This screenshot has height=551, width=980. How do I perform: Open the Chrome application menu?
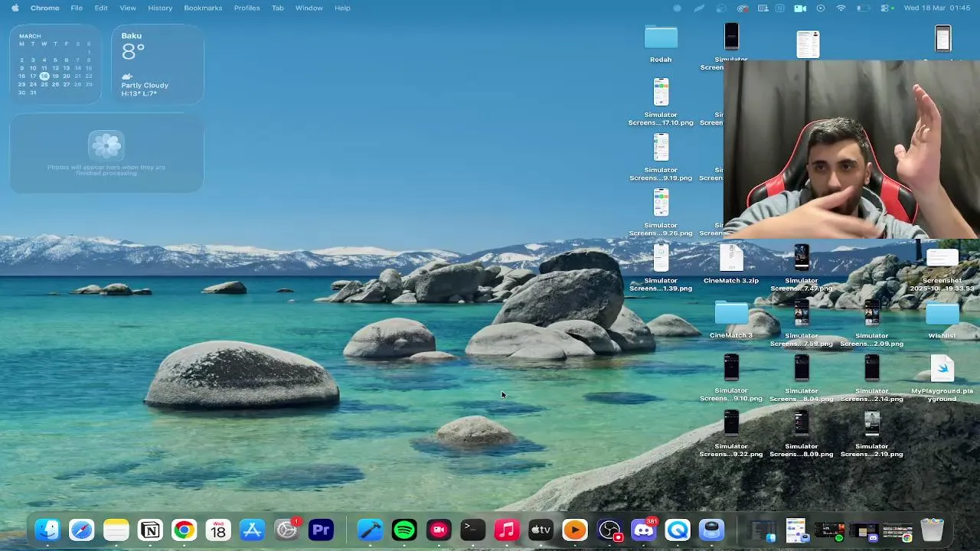tap(44, 8)
